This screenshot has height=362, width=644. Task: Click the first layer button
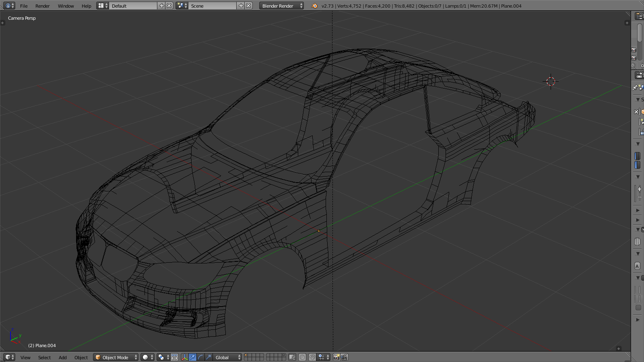(x=246, y=356)
